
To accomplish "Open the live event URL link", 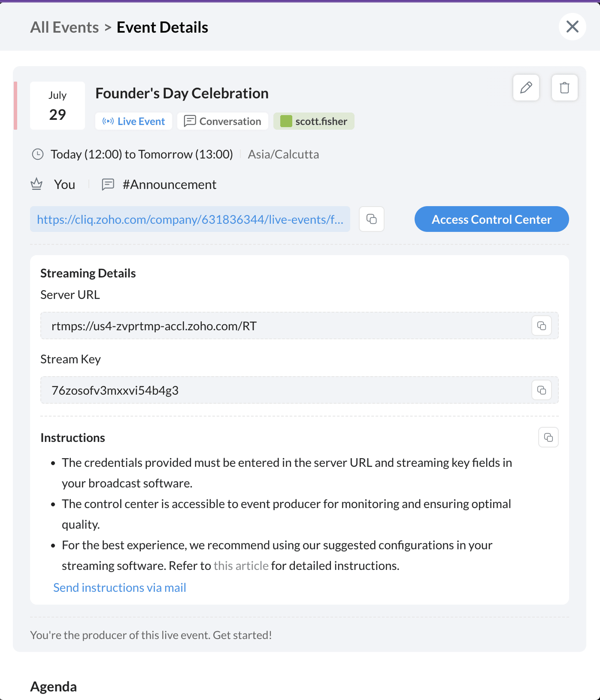I will coord(190,219).
